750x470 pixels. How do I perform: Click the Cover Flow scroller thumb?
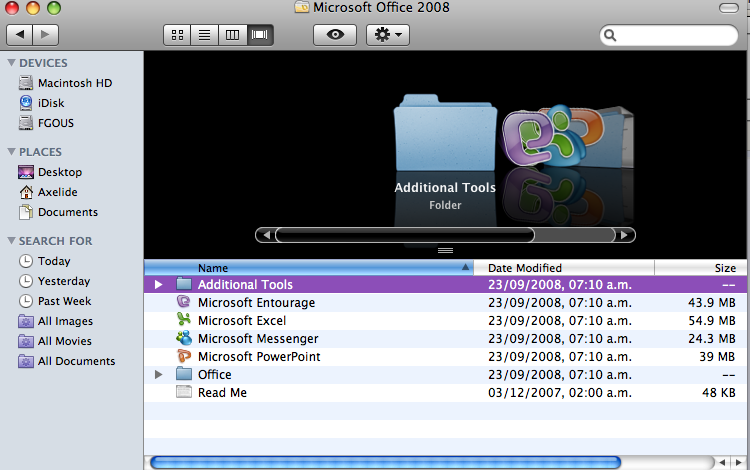[405, 235]
